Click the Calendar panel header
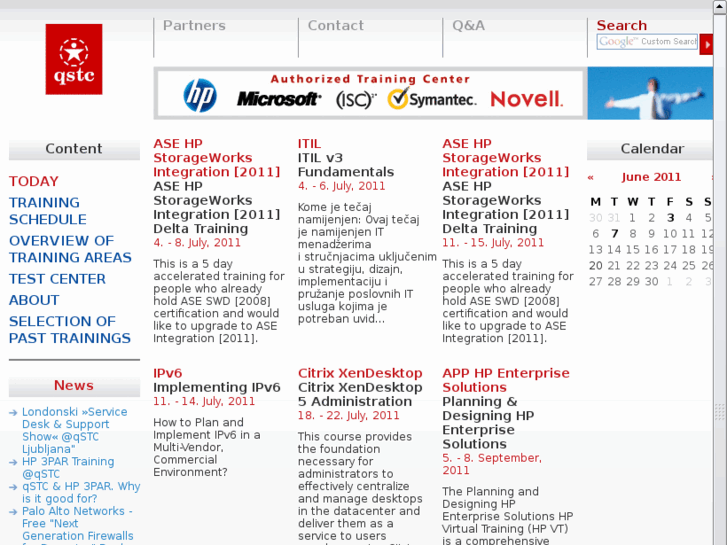This screenshot has width=727, height=545. click(x=650, y=149)
